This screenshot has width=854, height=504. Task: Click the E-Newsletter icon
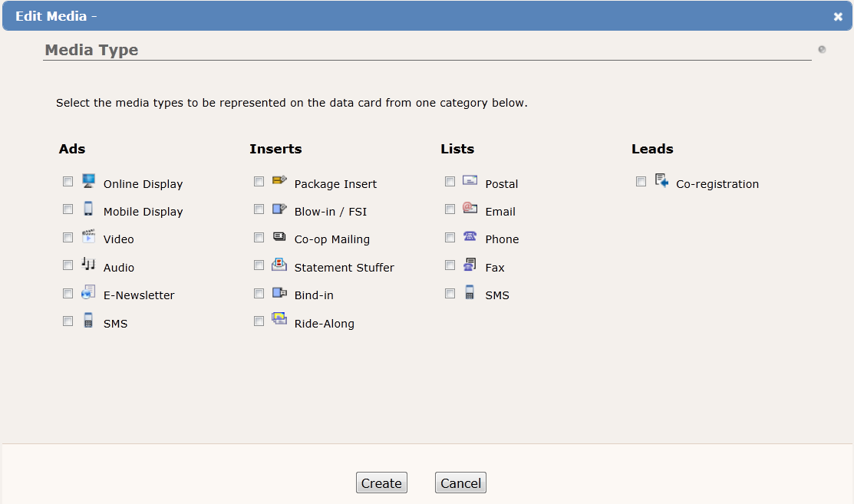point(89,292)
